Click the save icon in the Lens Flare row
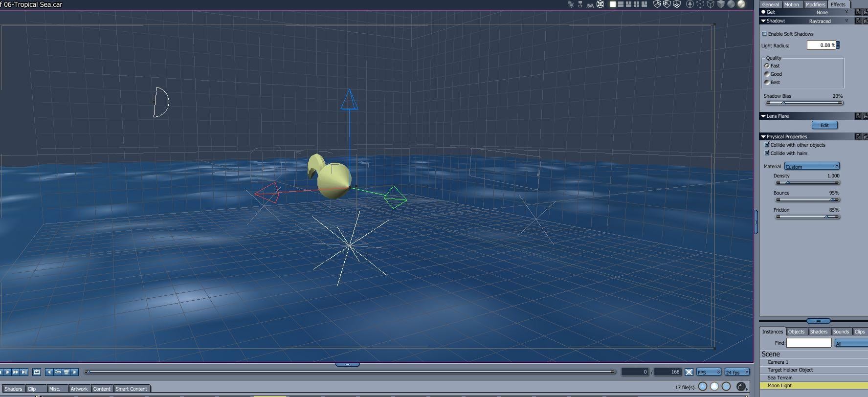This screenshot has height=397, width=868. tap(858, 116)
